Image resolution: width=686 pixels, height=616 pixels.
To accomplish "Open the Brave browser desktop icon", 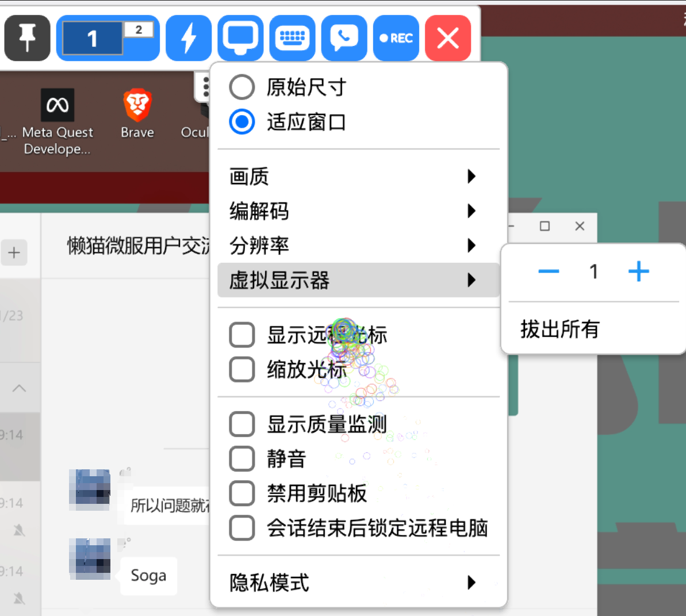I will [x=137, y=114].
